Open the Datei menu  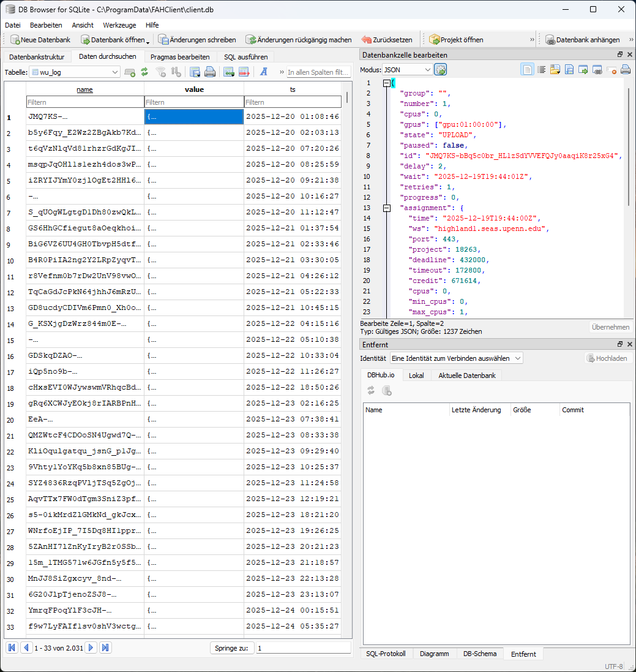(13, 25)
